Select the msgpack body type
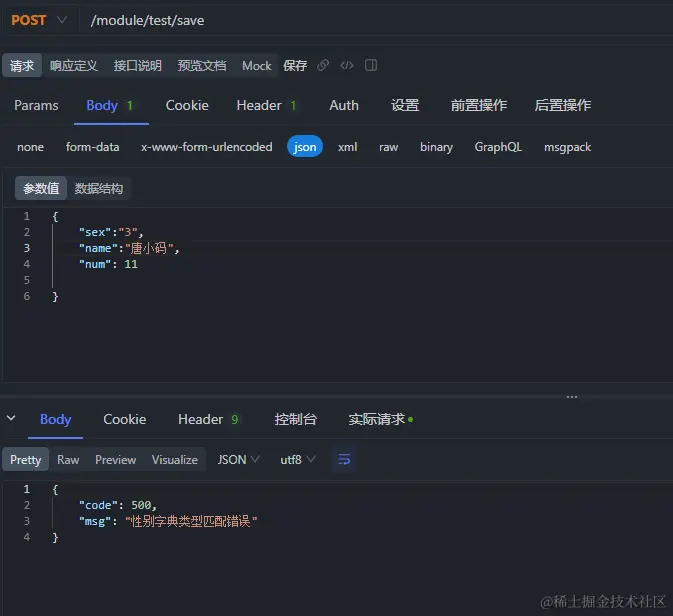Viewport: 673px width, 616px height. coord(567,147)
